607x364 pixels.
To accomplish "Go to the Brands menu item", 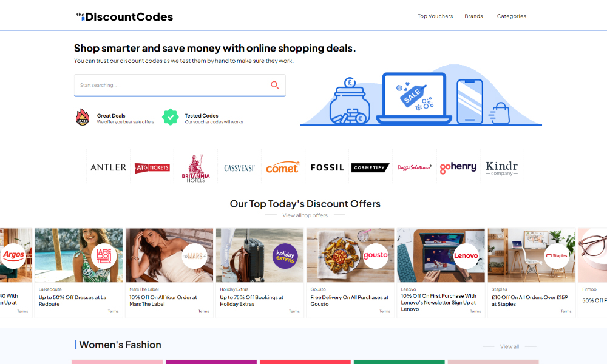I will pyautogui.click(x=473, y=16).
